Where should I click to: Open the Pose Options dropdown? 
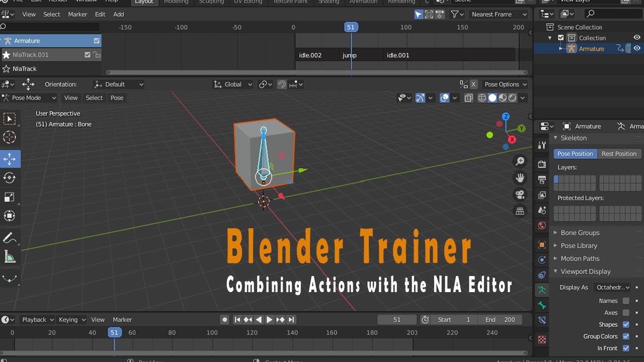tap(505, 84)
